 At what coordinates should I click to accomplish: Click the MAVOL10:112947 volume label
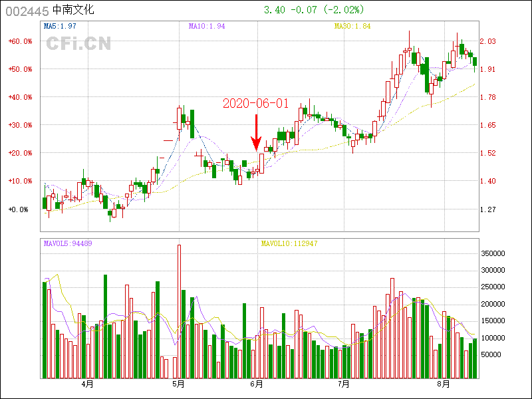(x=289, y=243)
